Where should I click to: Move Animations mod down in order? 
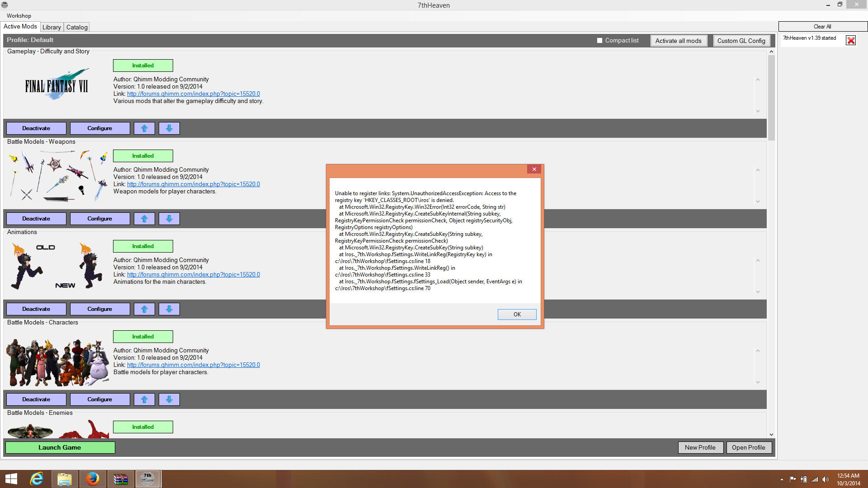tap(169, 309)
